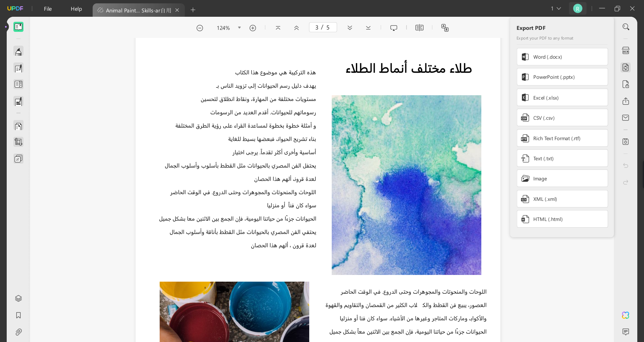Send file by email icon
Screen dimensions: 644x342
point(626,118)
